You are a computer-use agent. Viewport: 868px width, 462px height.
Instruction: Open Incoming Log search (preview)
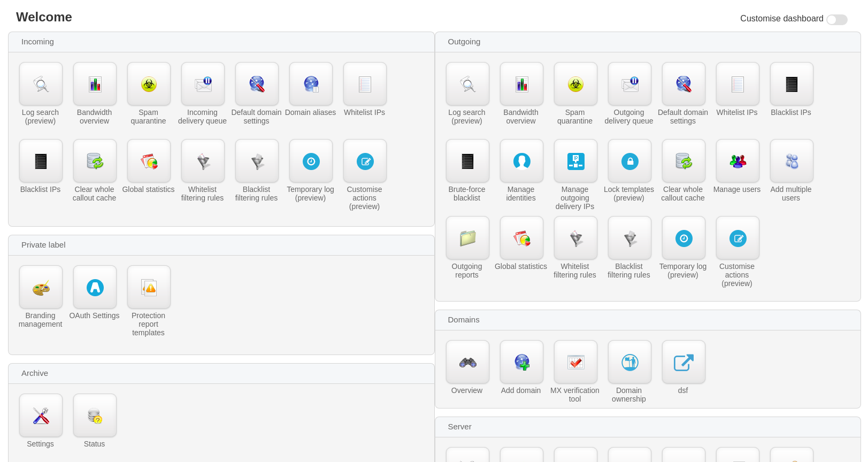click(x=41, y=84)
